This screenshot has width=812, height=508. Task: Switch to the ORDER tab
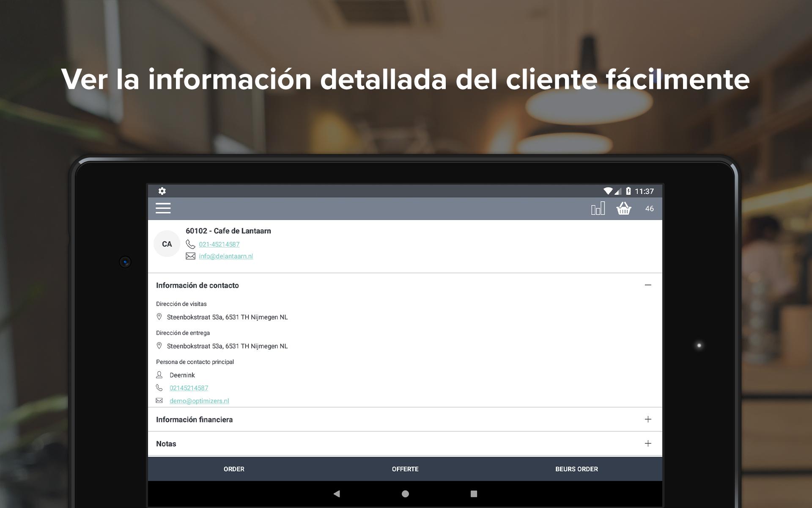click(x=234, y=469)
